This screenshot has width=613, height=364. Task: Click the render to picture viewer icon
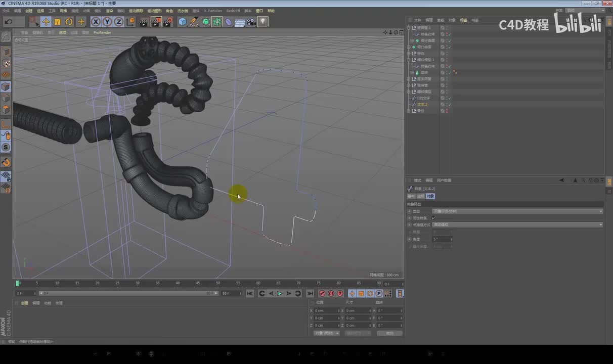(155, 22)
